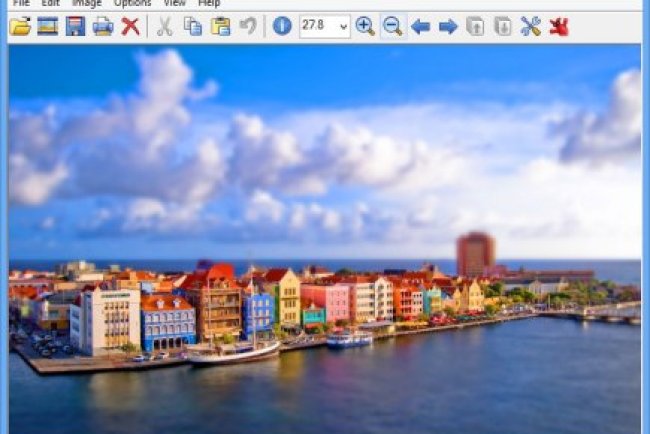650x434 pixels.
Task: Open a file with the folder icon
Action: 20,27
